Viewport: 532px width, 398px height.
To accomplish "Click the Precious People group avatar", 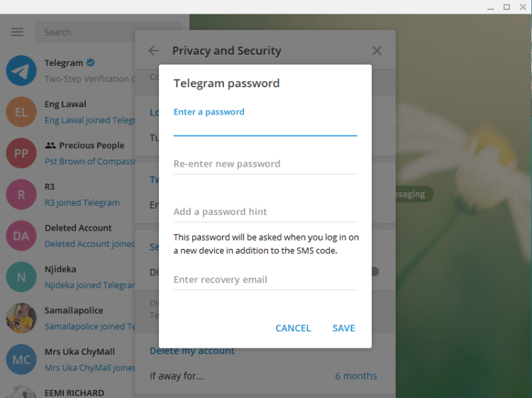I will click(21, 153).
